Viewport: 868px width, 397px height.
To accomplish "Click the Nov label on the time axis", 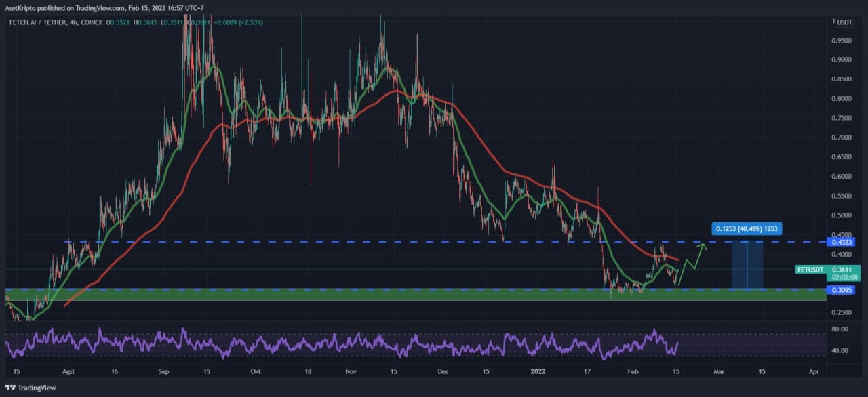I will pos(351,372).
